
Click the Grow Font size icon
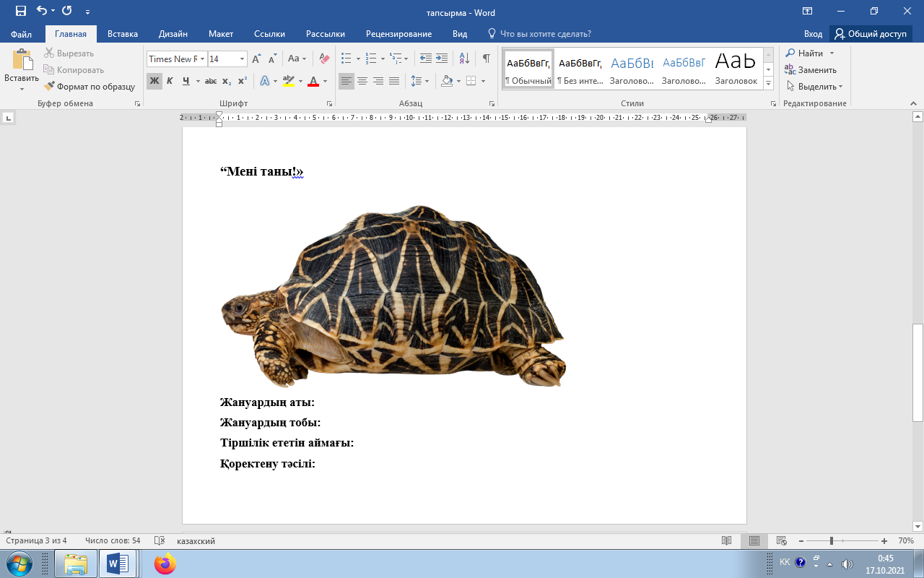click(x=256, y=59)
